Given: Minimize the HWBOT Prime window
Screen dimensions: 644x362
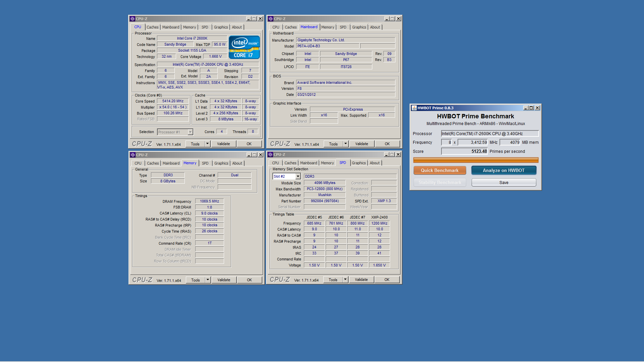Looking at the screenshot, I should pos(526,108).
